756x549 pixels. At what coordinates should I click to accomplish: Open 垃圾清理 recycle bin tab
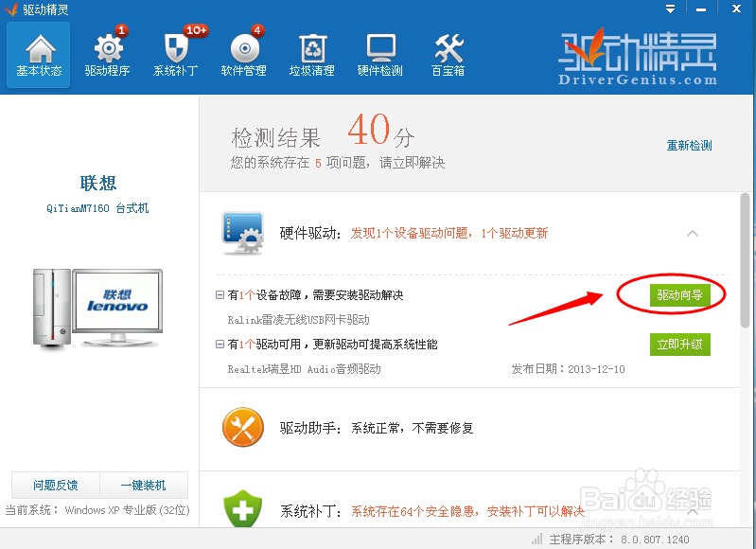pos(312,55)
